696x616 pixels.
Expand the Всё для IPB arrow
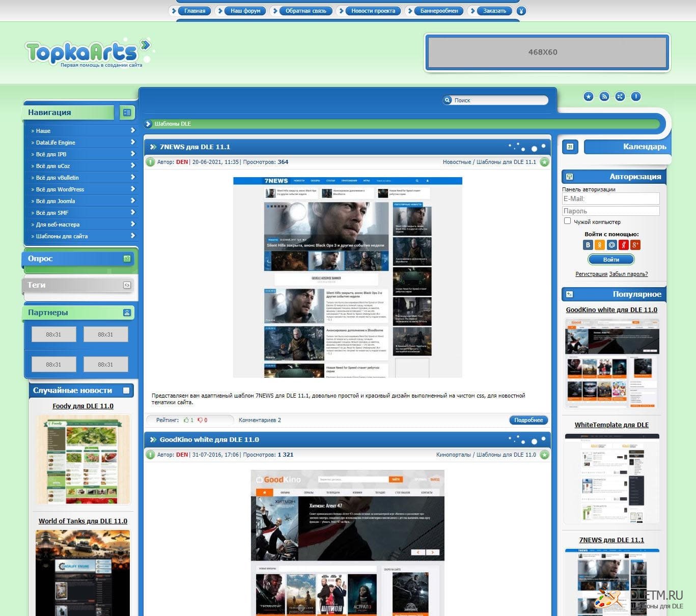[132, 154]
